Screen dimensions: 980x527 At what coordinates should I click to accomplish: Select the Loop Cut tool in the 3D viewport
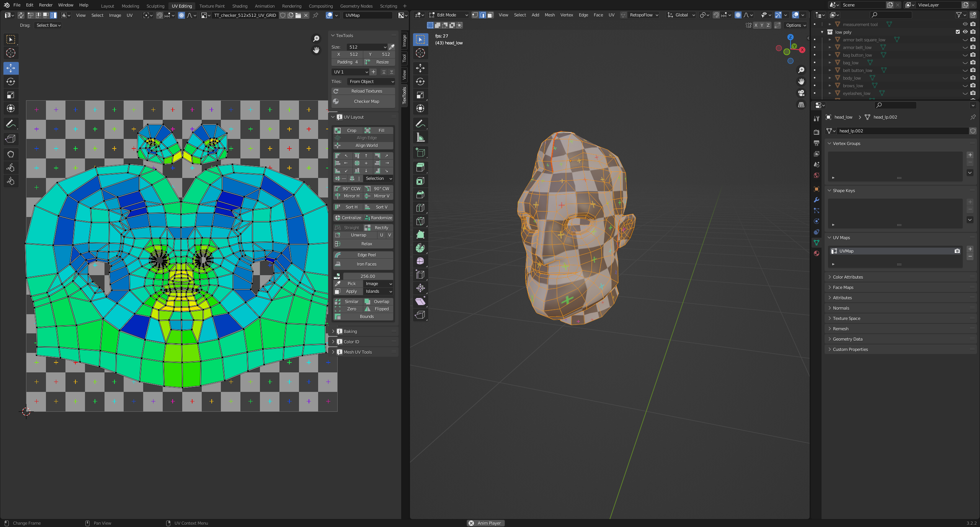420,208
